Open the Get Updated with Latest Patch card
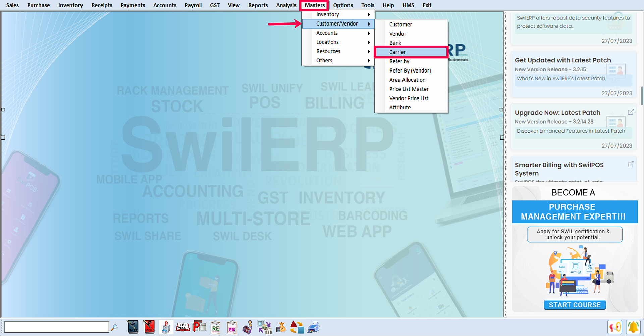The image size is (644, 336). point(573,75)
